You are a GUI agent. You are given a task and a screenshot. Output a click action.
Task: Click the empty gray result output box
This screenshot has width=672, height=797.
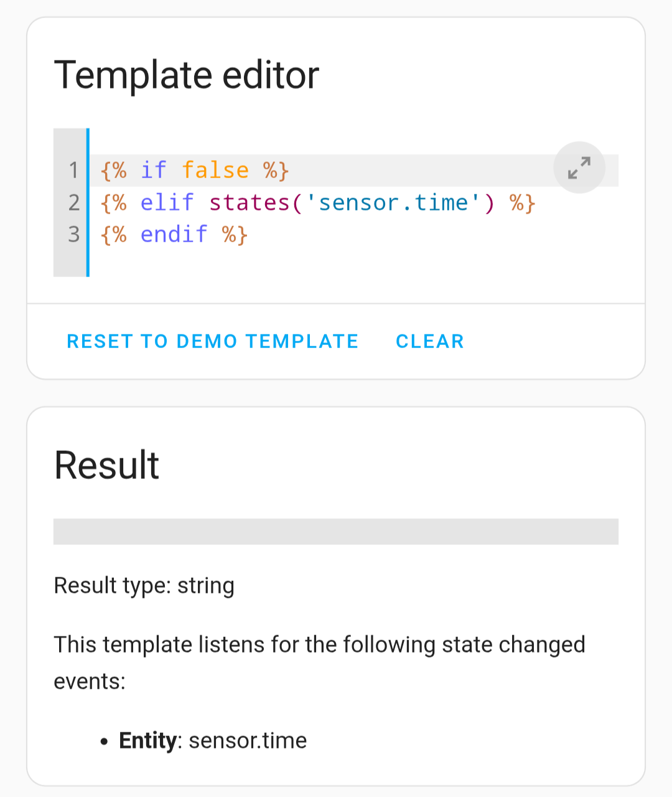coord(336,532)
